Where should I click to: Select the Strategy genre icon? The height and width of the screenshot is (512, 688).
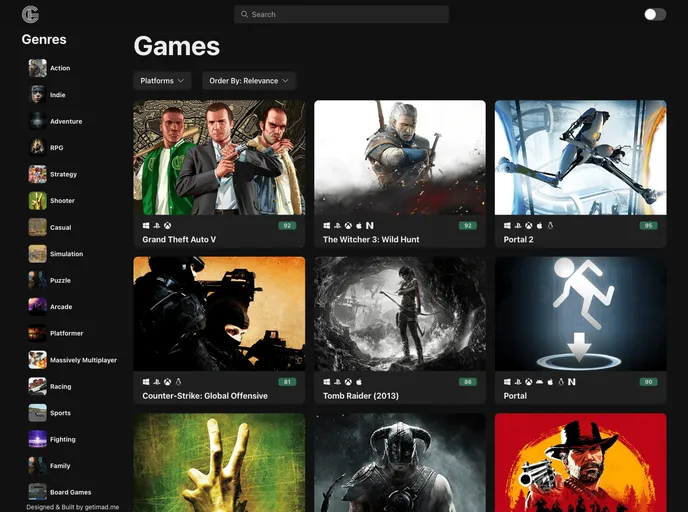[38, 174]
